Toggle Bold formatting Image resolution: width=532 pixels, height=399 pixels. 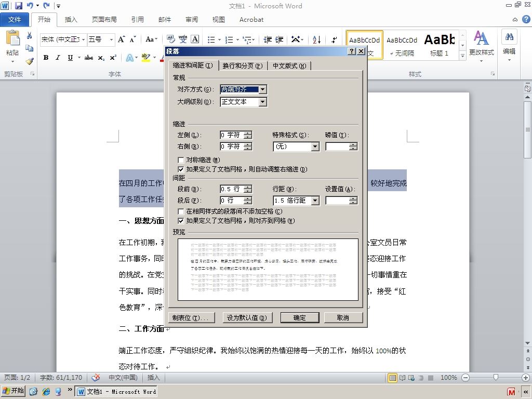pyautogui.click(x=46, y=58)
